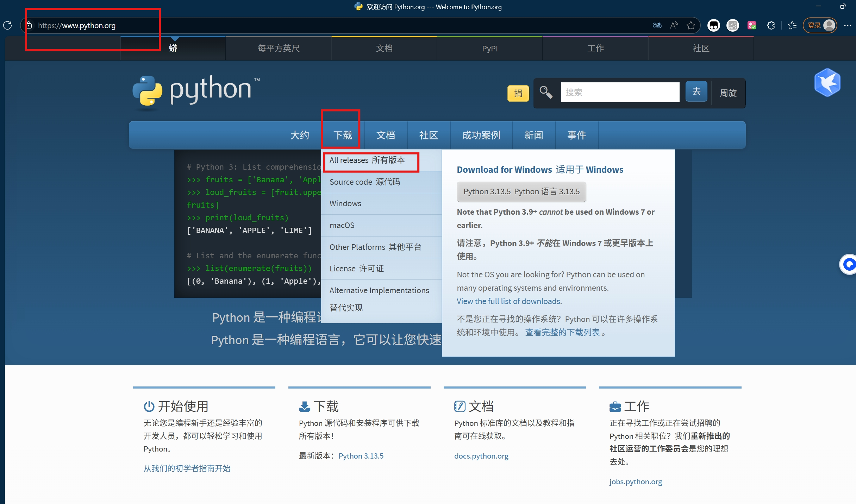Click the power icon beside 开始使用
856x504 pixels.
tap(149, 407)
